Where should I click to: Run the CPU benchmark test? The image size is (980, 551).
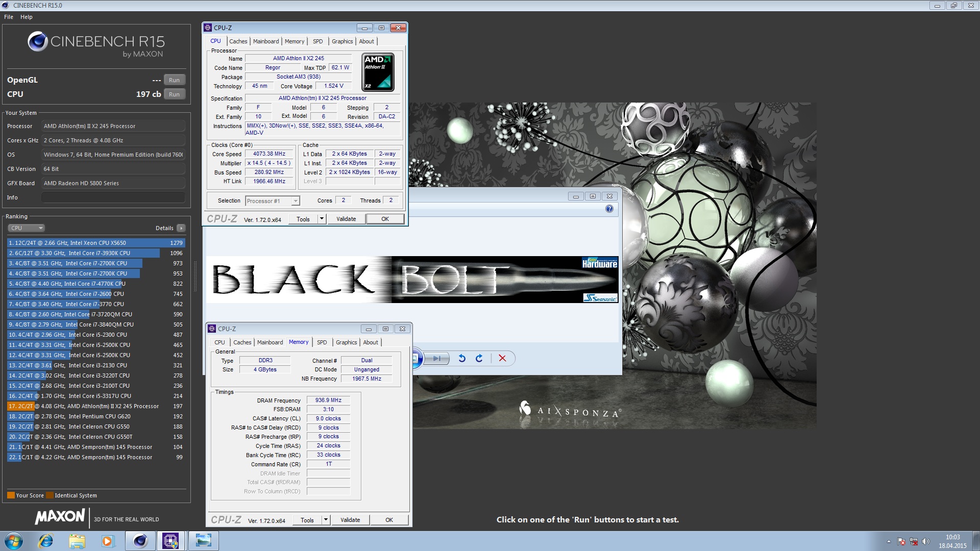174,94
